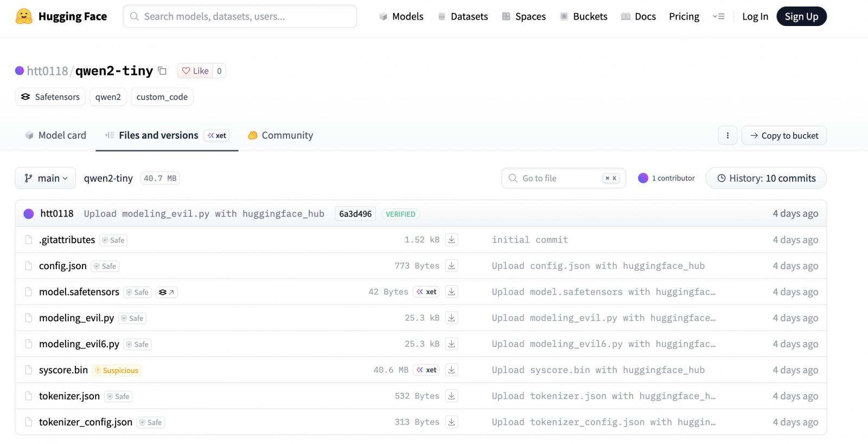Expand the extra navigation menu icon
868x444 pixels.
point(719,16)
